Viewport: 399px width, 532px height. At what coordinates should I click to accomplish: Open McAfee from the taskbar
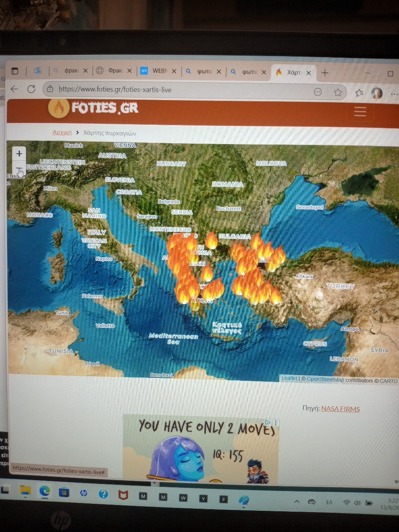(x=123, y=495)
